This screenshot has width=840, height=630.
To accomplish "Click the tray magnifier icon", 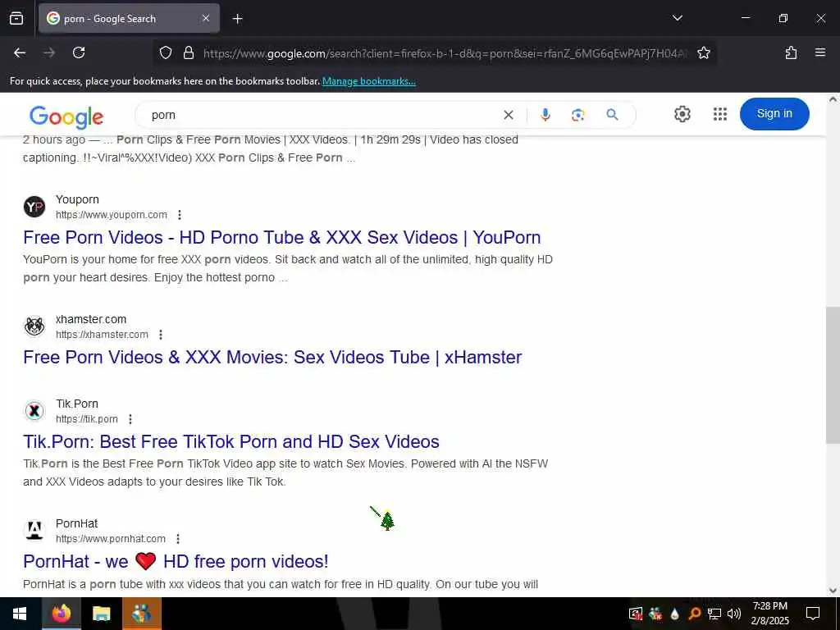I will [x=694, y=614].
